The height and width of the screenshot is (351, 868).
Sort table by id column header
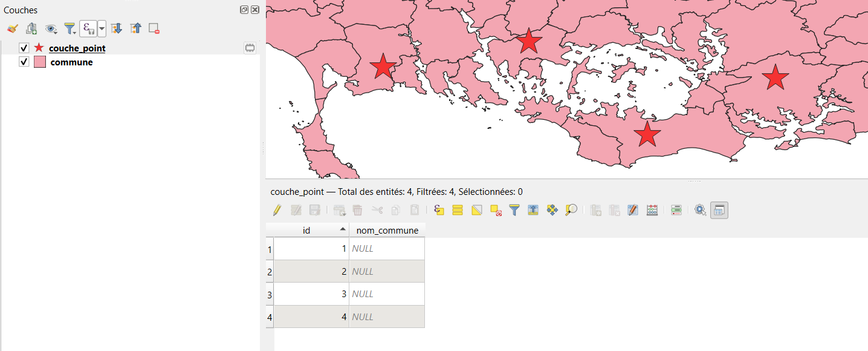tap(311, 230)
